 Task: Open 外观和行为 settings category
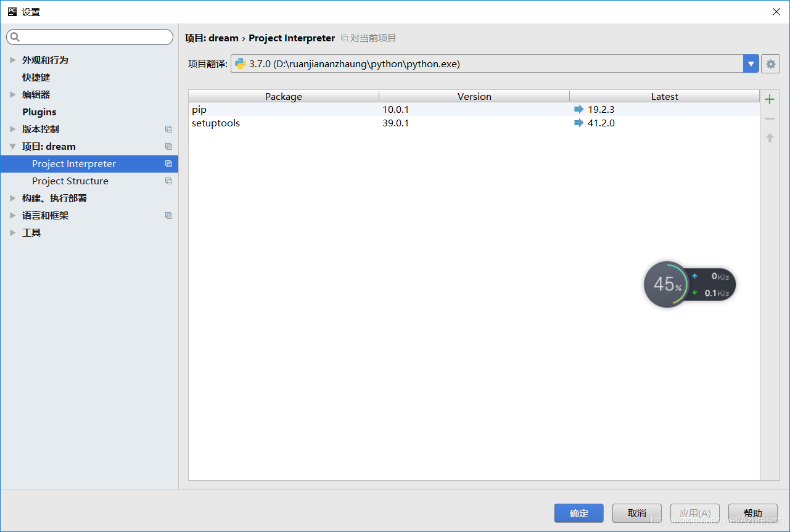tap(45, 60)
